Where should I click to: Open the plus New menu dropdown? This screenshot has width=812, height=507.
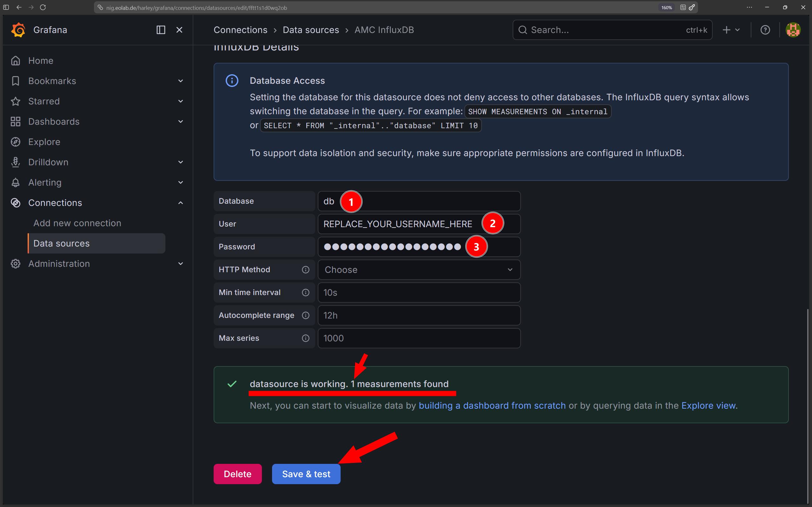coord(731,30)
